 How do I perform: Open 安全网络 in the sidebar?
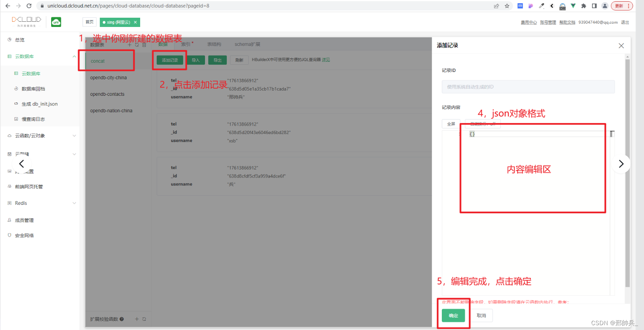tap(24, 236)
